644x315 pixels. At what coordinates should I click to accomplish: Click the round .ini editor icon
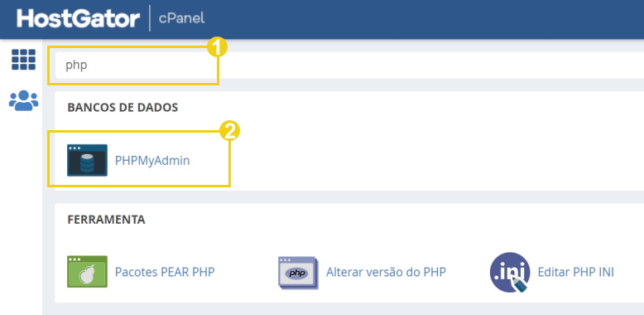point(510,272)
